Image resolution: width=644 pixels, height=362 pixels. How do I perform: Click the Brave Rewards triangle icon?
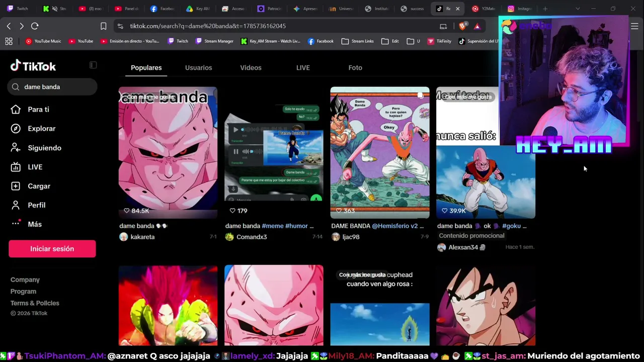[x=477, y=26]
